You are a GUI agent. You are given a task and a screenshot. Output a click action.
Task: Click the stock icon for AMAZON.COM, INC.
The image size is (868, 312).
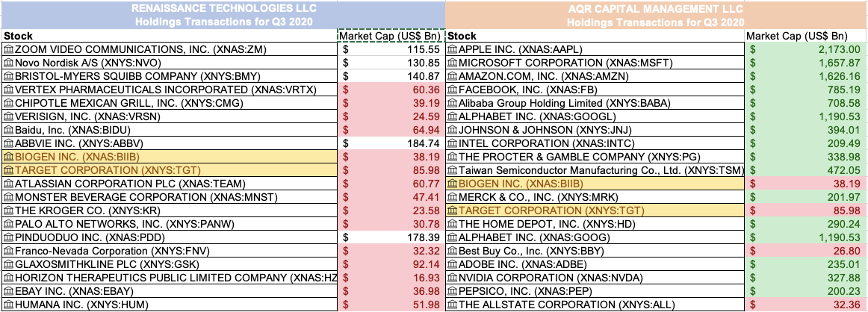pos(452,76)
